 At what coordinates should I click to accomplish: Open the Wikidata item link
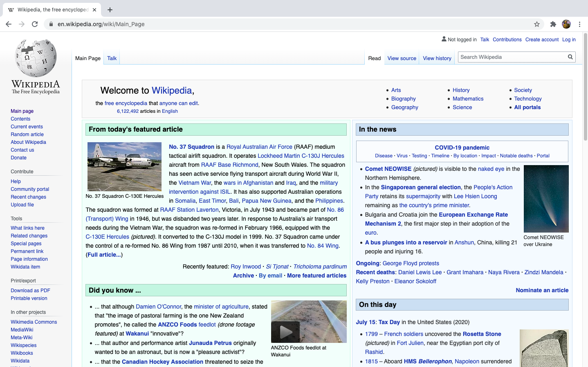[x=25, y=267]
